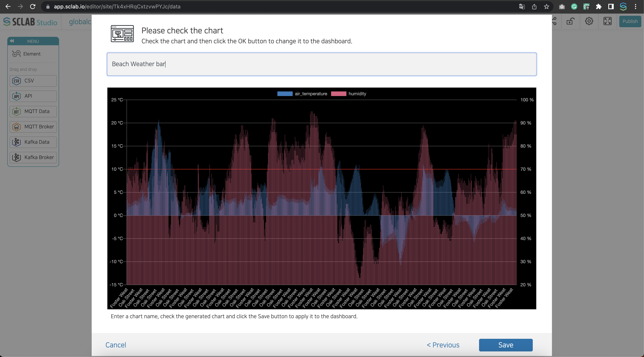
Task: Click the Kafka Data icon
Action: 16,141
